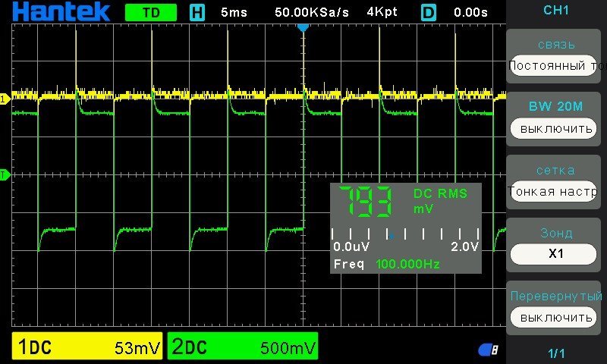607x364 pixels.
Task: Click the multimeter bar scale indicator
Action: point(405,234)
